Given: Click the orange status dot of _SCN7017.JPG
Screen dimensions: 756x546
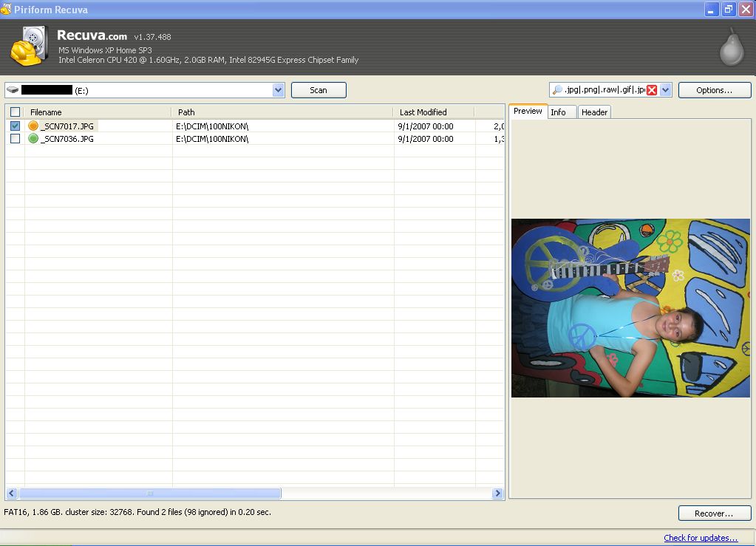Looking at the screenshot, I should [33, 126].
